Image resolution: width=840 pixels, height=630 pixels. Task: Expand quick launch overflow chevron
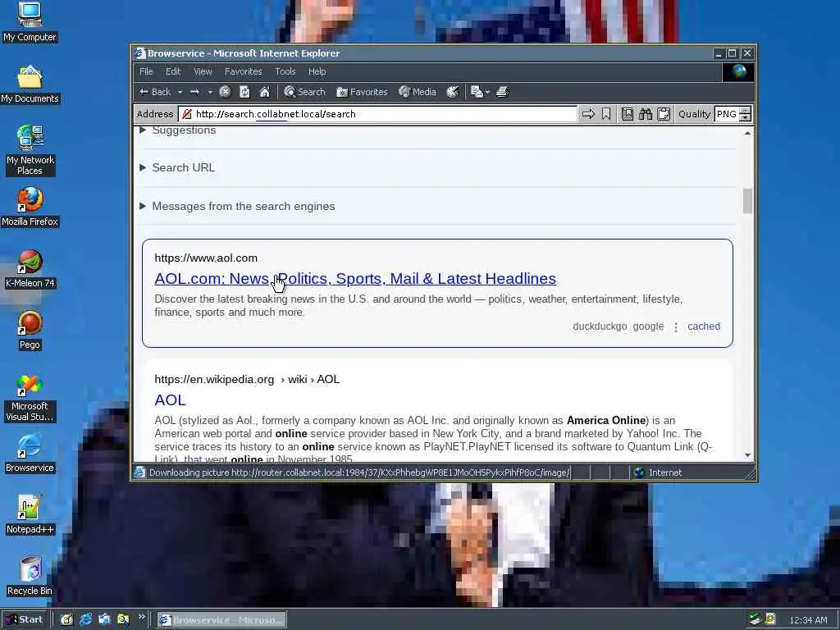(141, 617)
